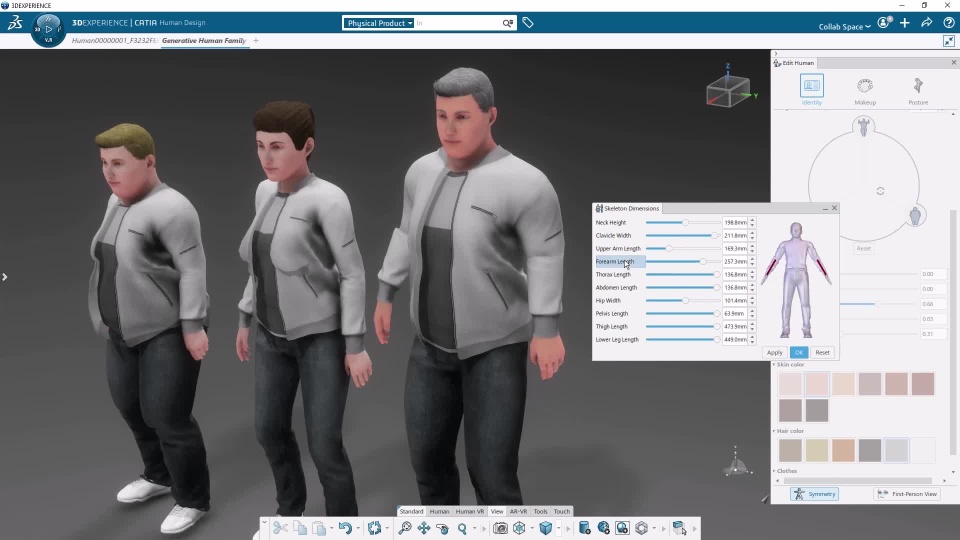Switch to the Human VR toolbar tab

pos(470,511)
